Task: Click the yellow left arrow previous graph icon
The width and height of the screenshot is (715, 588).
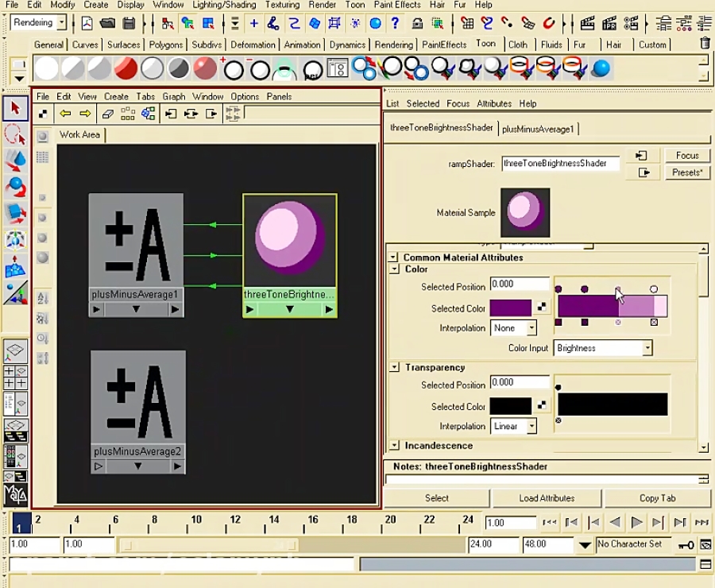Action: point(66,114)
